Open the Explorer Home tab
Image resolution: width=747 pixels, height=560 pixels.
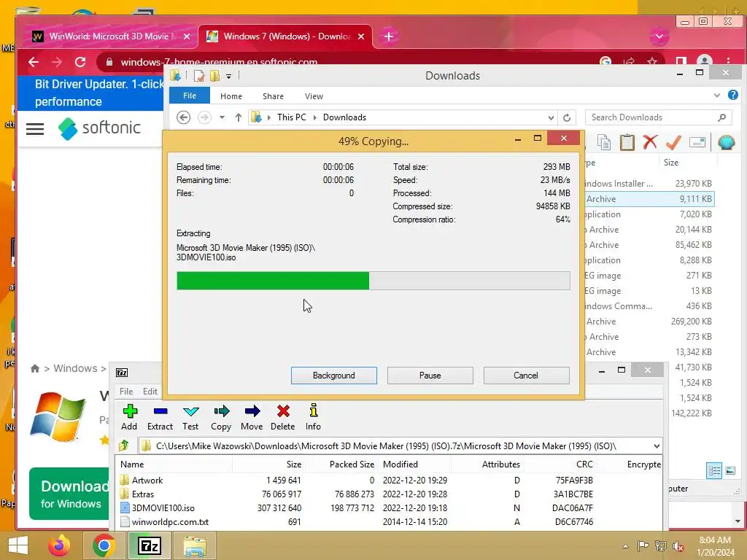point(231,96)
